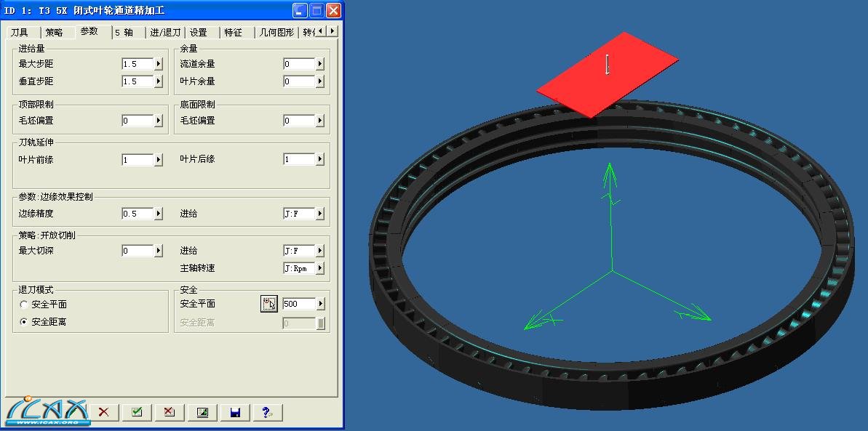
Task: Click the 边缘精度 input field
Action: click(x=138, y=214)
